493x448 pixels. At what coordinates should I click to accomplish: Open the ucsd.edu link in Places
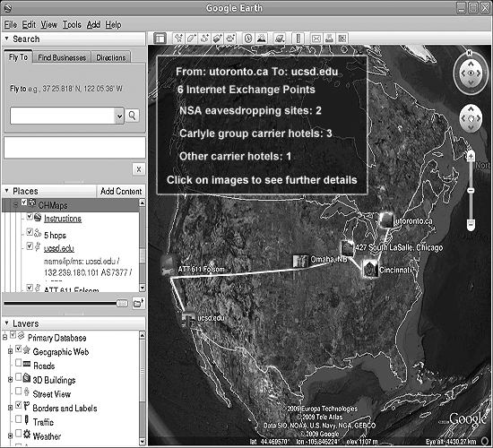pyautogui.click(x=59, y=248)
